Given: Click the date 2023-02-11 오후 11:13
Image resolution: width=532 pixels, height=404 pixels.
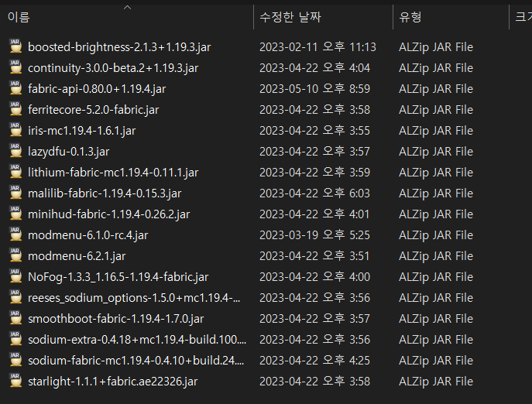Looking at the screenshot, I should tap(317, 46).
